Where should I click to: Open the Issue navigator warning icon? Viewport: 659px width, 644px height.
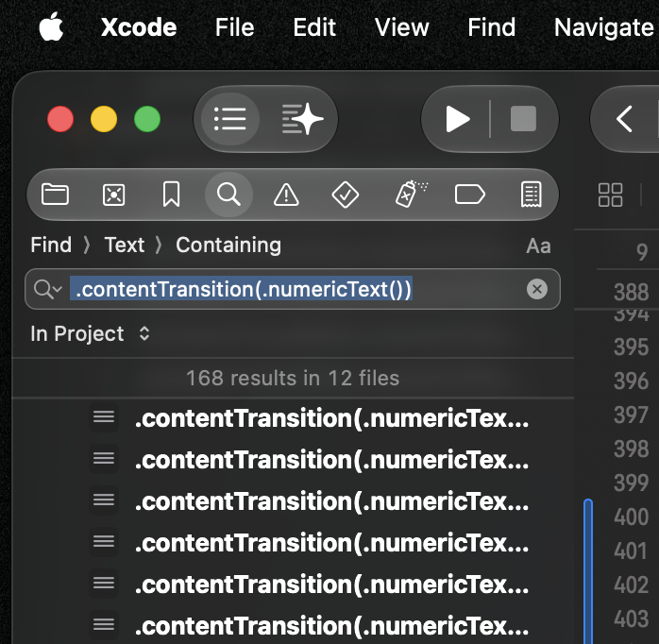(x=286, y=195)
